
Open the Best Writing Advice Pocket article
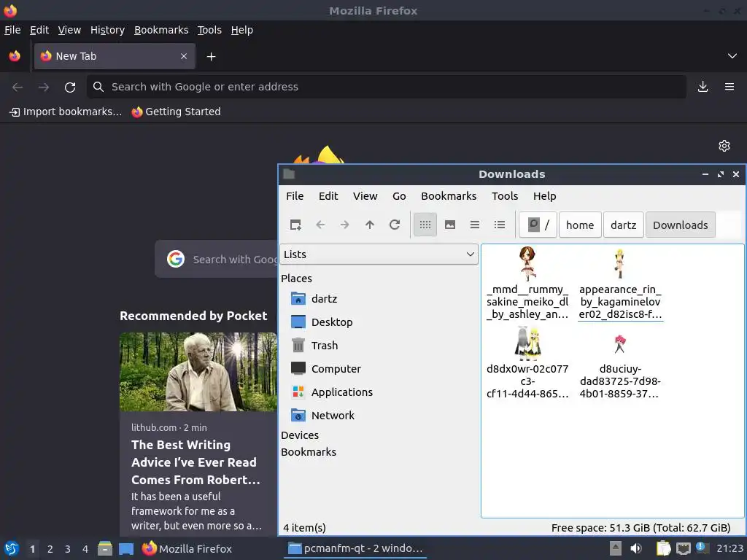coord(198,435)
